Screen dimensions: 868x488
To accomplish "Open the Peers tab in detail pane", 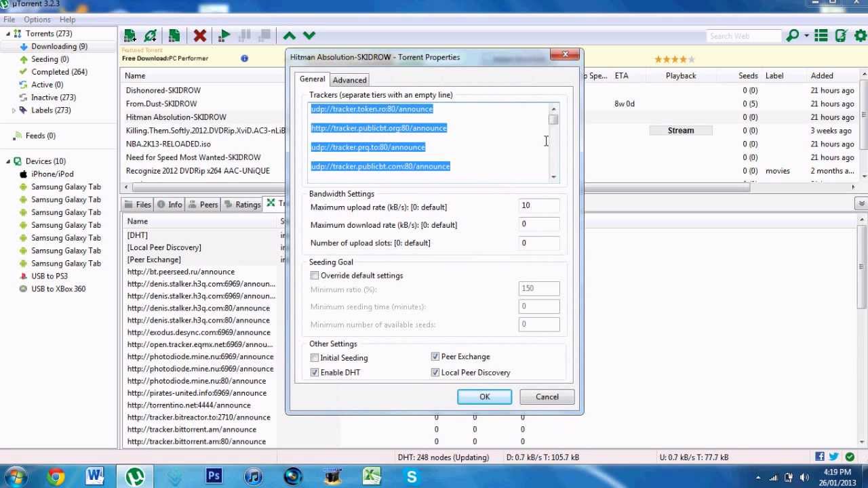I will [203, 205].
